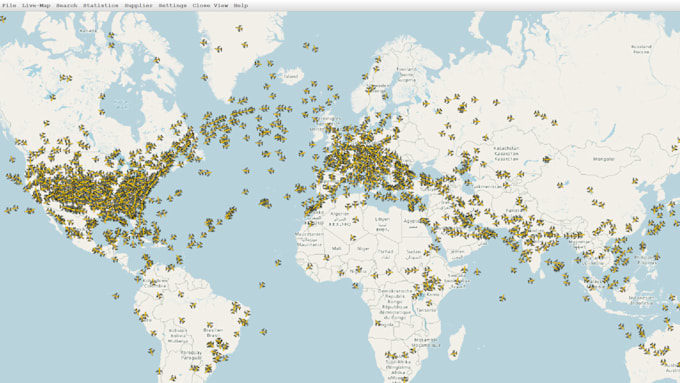This screenshot has width=680, height=383.
Task: Select the lone aircraft in the Indian Ocean east of Tansania
Action: coord(503,298)
